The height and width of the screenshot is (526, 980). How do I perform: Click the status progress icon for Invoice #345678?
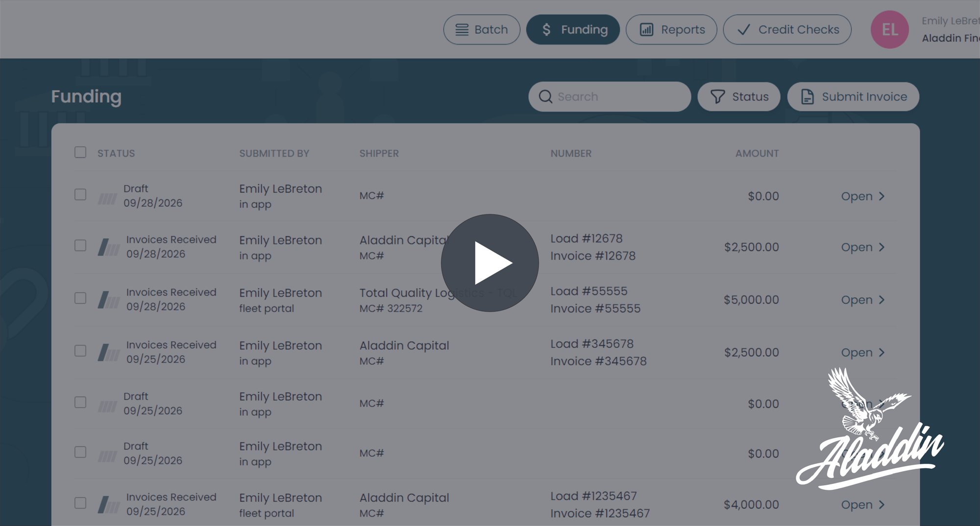pyautogui.click(x=109, y=352)
